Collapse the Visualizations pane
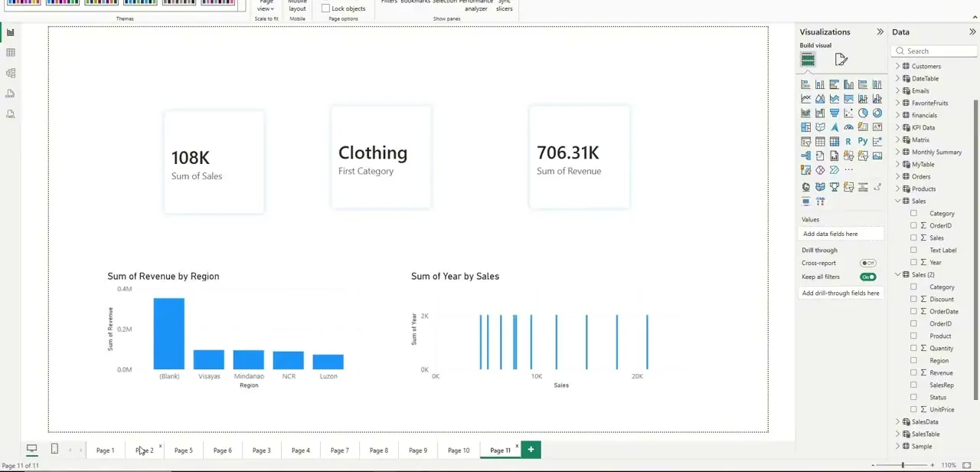 tap(880, 32)
